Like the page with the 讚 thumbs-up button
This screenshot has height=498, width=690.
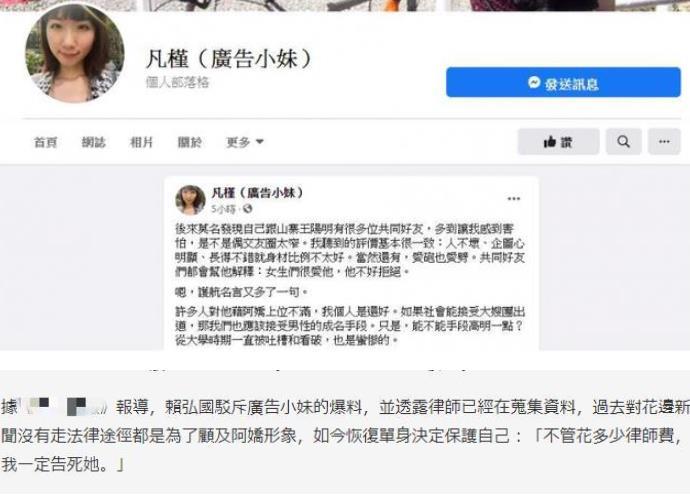[558, 142]
